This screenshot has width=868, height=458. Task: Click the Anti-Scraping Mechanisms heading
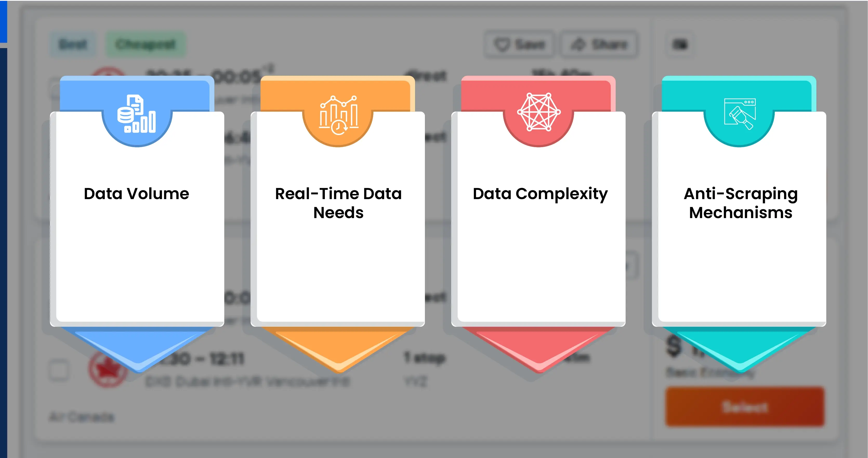click(741, 203)
